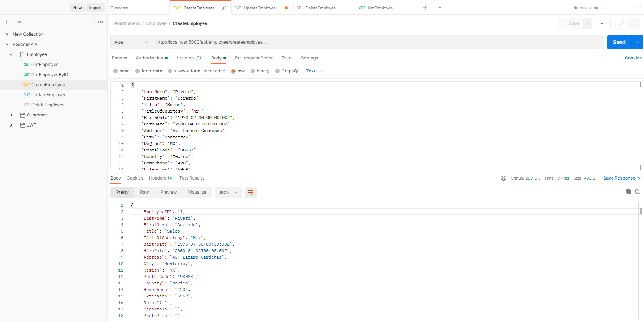Search the response with the magnifier icon
Screen dimensions: 644x322
point(638,192)
